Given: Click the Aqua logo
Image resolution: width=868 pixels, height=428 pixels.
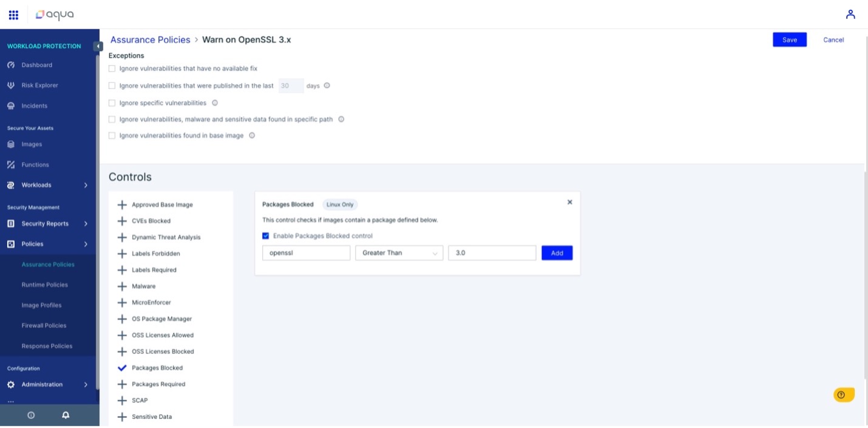Looking at the screenshot, I should pyautogui.click(x=55, y=15).
